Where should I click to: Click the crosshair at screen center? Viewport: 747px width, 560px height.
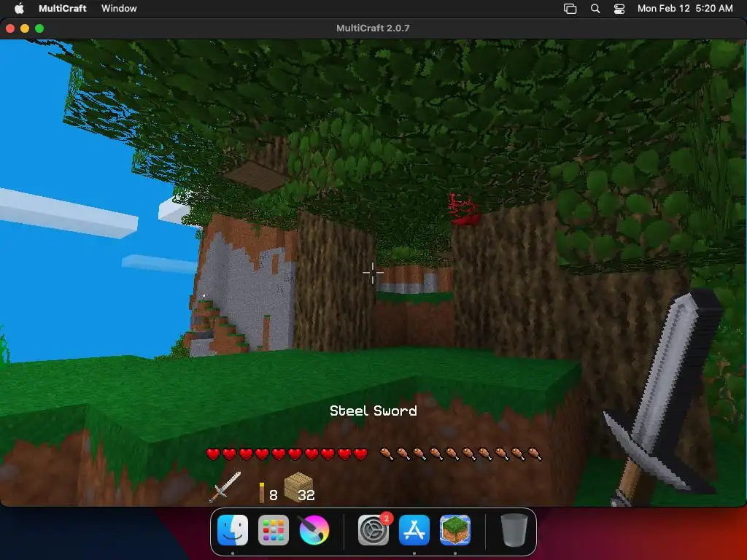(373, 273)
